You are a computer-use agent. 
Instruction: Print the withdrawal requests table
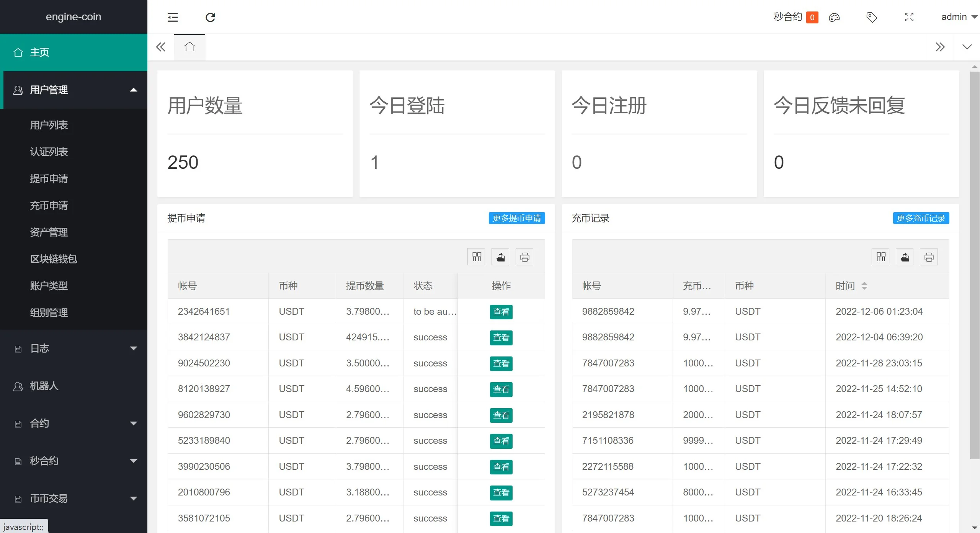(525, 257)
